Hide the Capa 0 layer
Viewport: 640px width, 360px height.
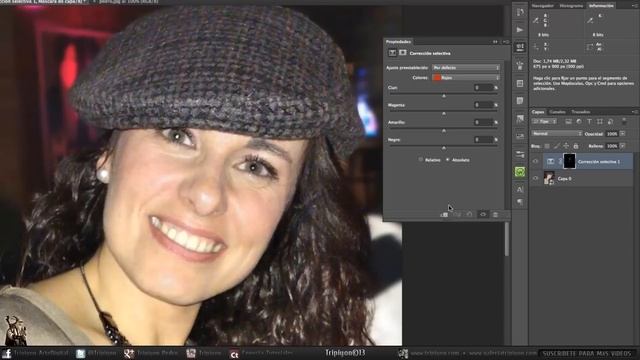pos(536,178)
